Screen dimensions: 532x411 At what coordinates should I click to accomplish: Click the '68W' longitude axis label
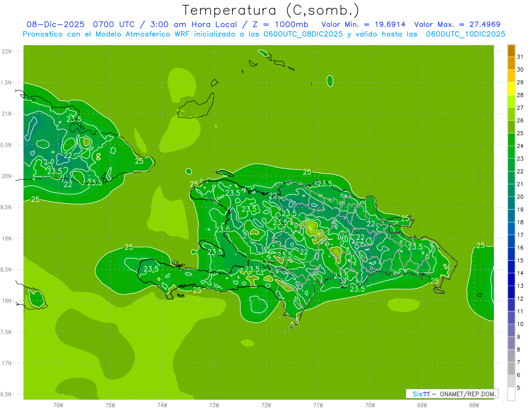(x=473, y=405)
